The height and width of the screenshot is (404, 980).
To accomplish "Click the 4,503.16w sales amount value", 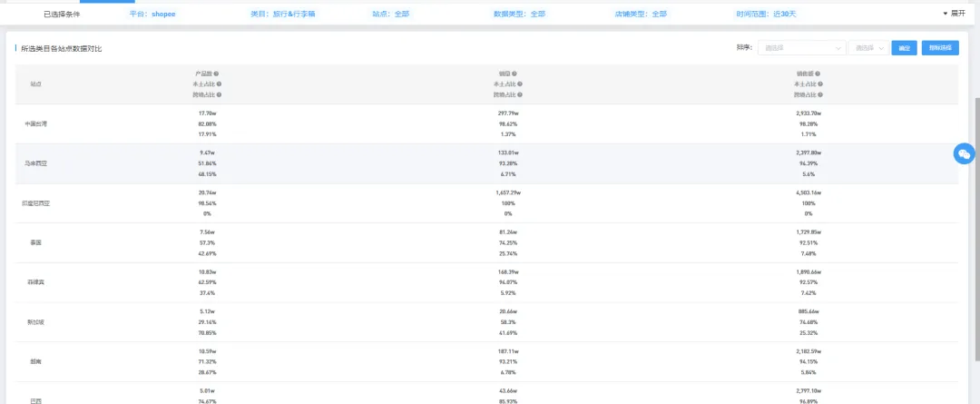I will coord(808,192).
